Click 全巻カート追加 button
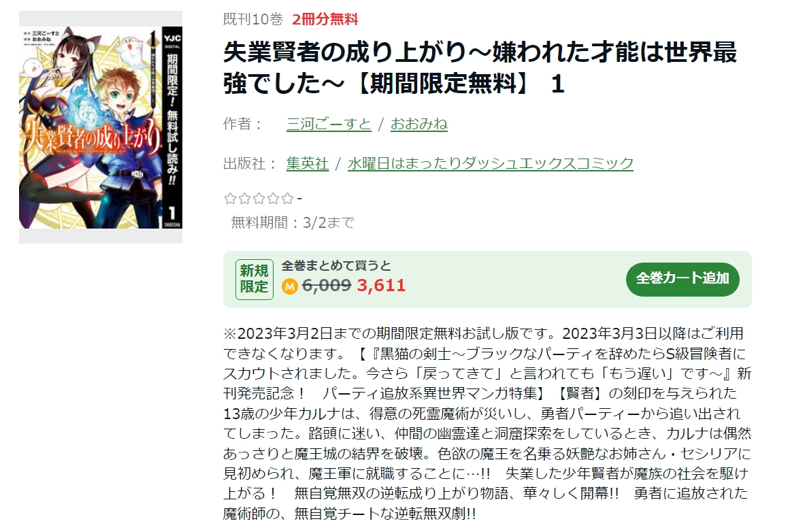This screenshot has width=788, height=532. click(683, 279)
